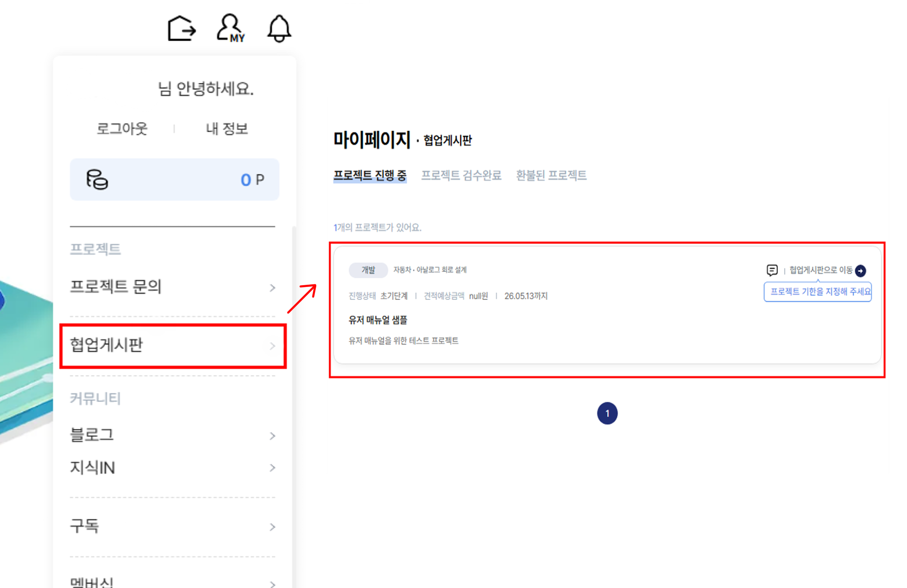Expand the 블로그 section
This screenshot has height=588, width=907.
tap(92, 436)
